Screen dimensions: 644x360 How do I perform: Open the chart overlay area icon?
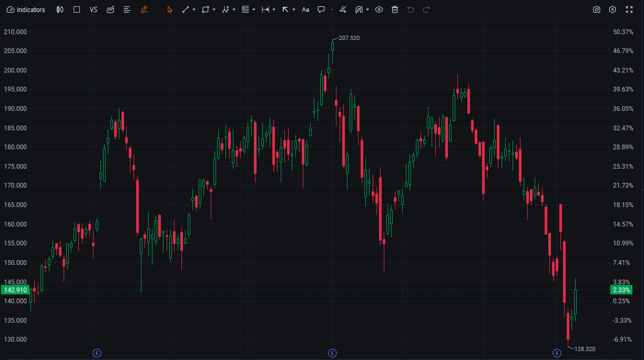point(111,10)
